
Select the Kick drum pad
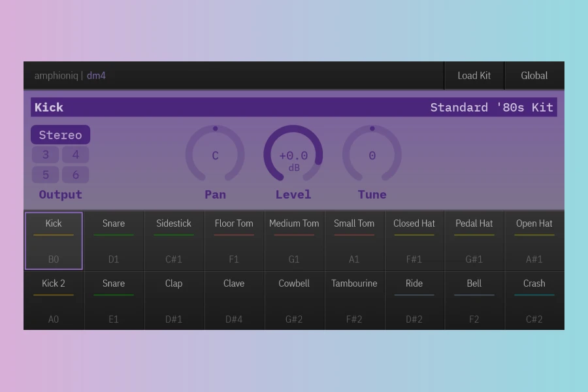tap(54, 240)
